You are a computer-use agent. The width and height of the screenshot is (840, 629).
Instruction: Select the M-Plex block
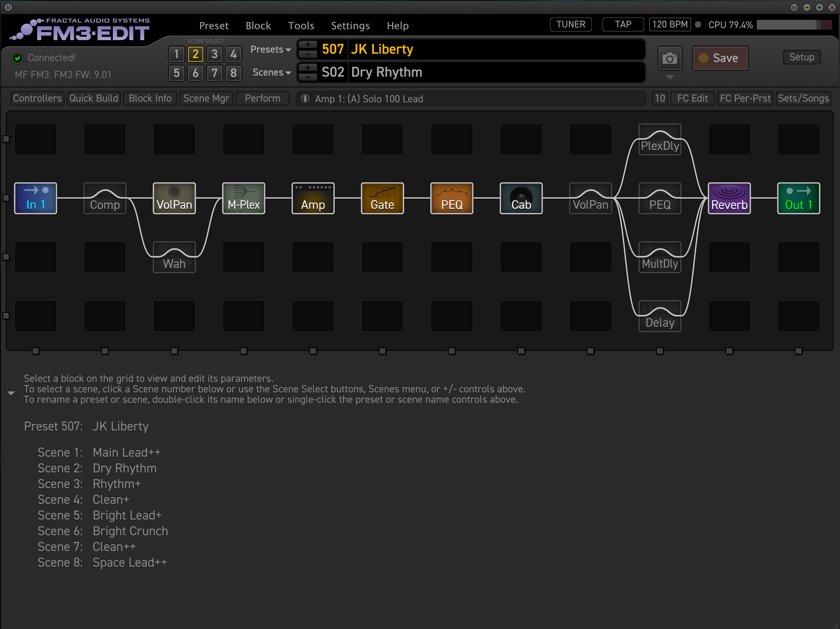click(244, 198)
